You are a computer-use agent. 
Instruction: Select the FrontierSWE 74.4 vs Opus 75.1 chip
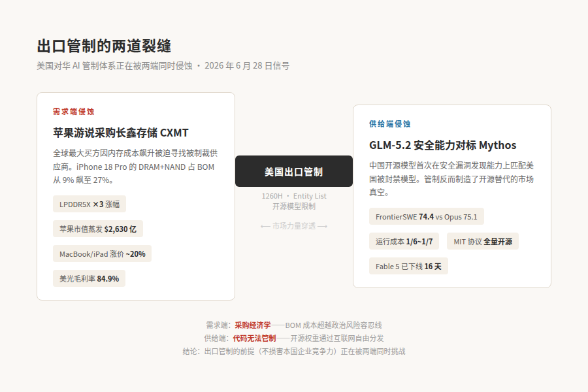point(427,216)
